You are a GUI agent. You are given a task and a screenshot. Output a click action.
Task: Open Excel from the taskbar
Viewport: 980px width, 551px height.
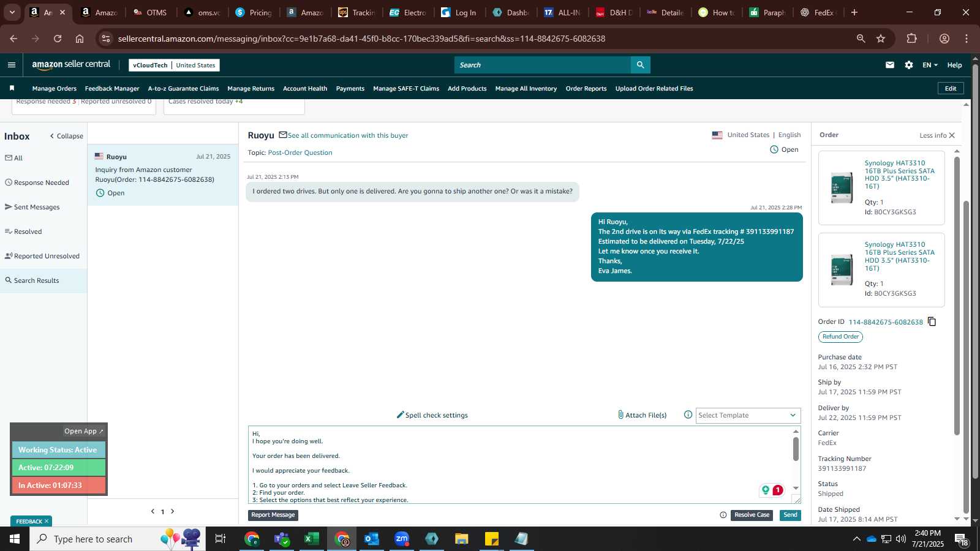tap(312, 539)
